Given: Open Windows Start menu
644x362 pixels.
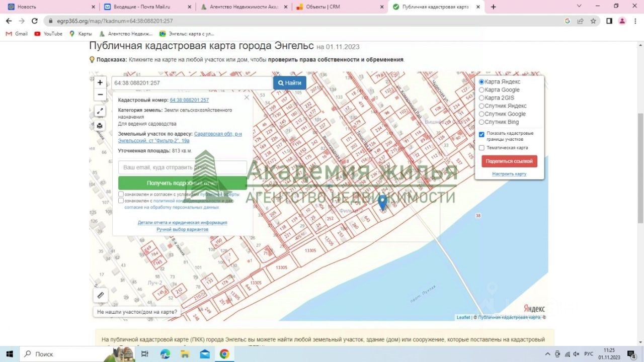Looking at the screenshot, I should click(x=9, y=354).
